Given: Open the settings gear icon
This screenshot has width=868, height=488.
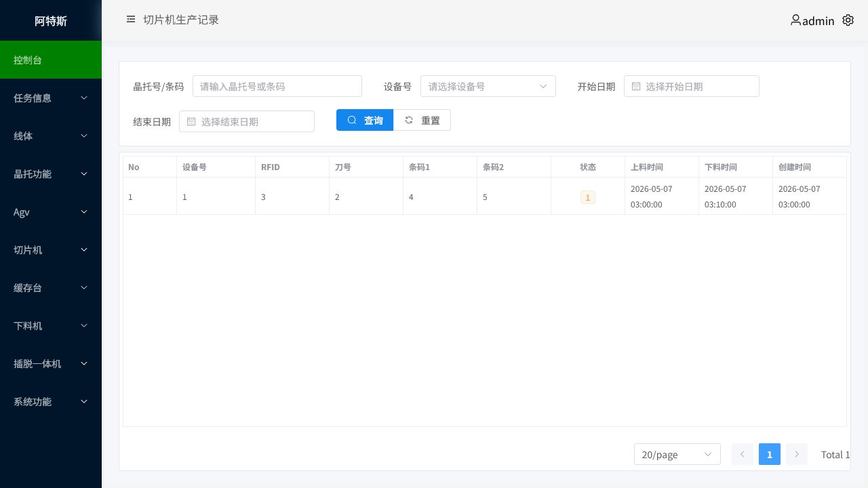Looking at the screenshot, I should tap(848, 20).
